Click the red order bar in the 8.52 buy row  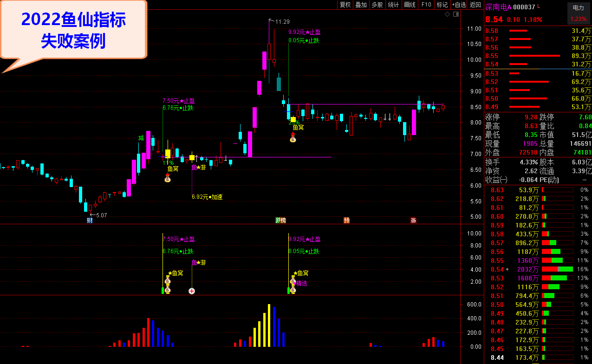tap(529, 82)
